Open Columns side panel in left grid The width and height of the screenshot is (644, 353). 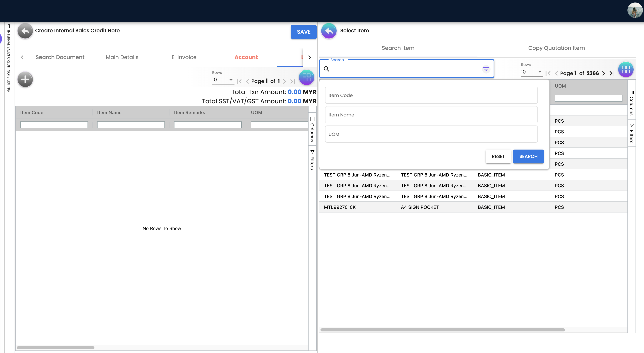coord(312,129)
